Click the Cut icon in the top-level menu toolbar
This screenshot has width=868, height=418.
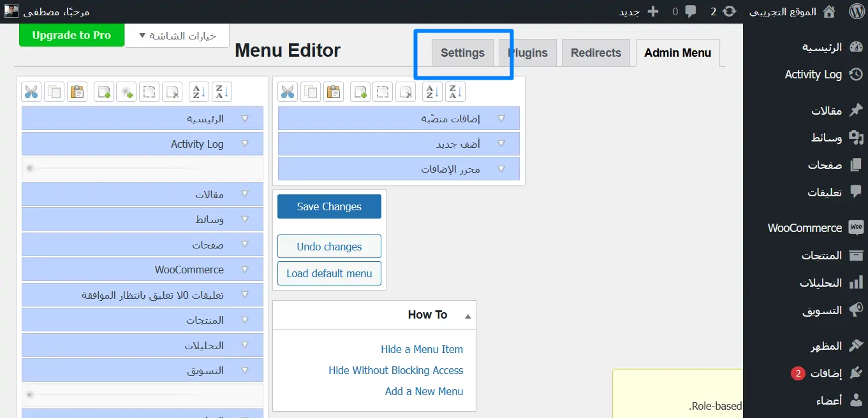[31, 92]
